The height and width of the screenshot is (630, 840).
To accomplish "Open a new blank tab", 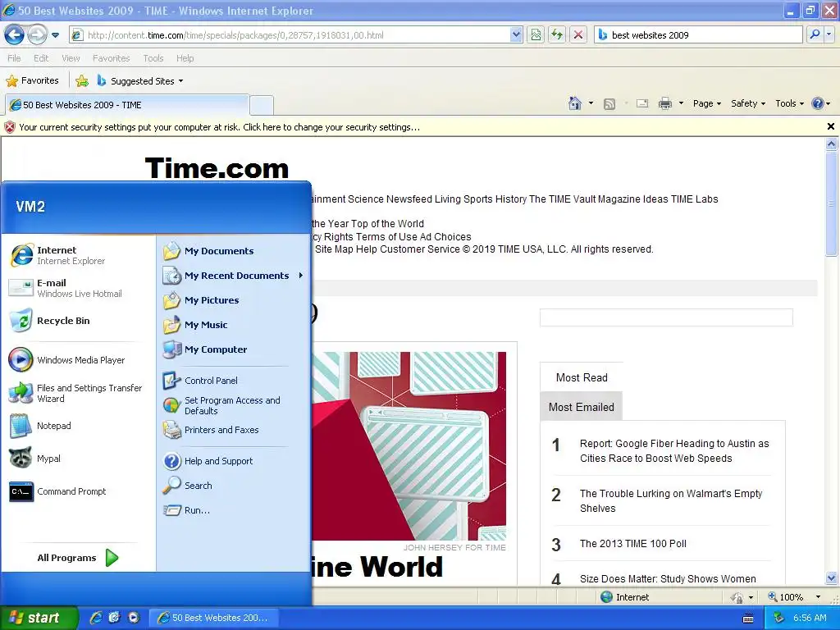I will click(262, 105).
